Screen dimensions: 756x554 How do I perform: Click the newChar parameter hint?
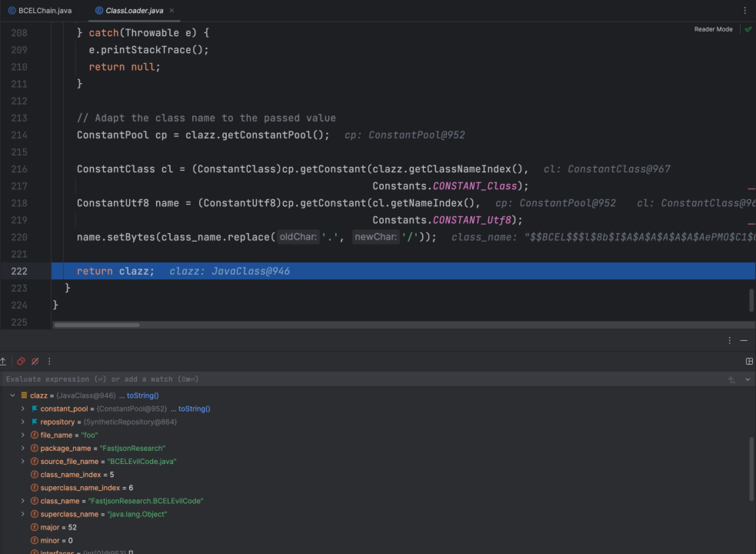click(x=376, y=237)
